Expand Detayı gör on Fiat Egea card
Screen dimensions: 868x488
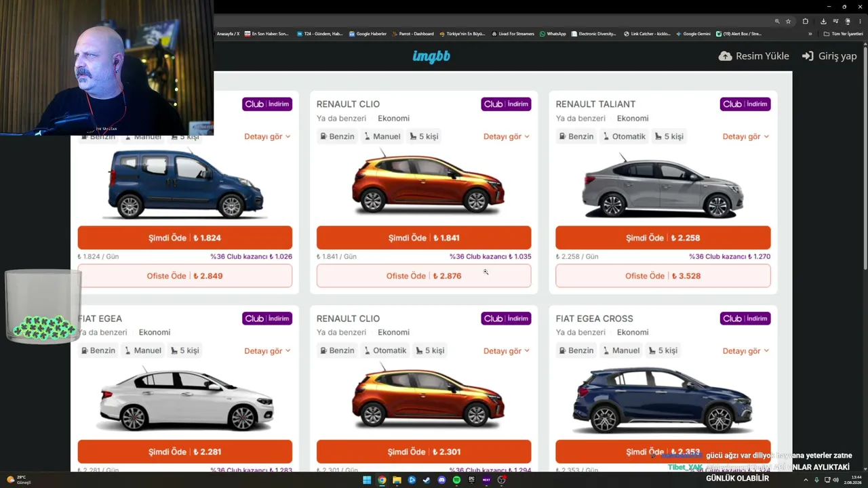point(267,351)
